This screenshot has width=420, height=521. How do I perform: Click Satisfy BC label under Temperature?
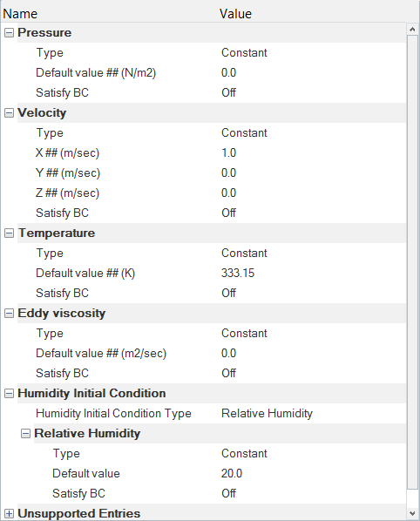click(x=63, y=293)
